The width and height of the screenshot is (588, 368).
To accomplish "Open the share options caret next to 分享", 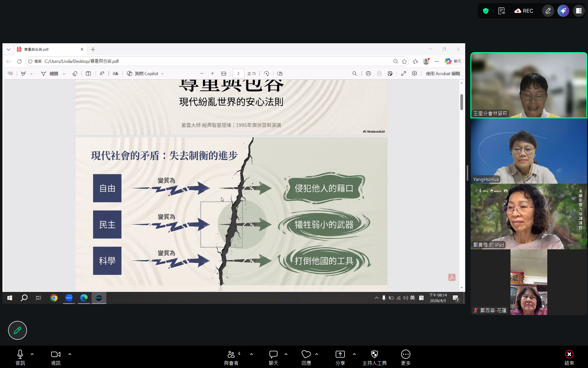I will coord(354,354).
